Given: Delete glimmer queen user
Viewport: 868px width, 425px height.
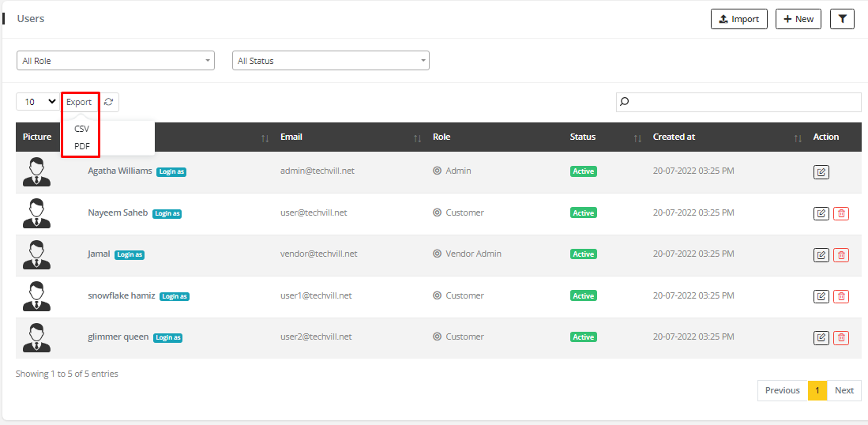Looking at the screenshot, I should pos(841,337).
